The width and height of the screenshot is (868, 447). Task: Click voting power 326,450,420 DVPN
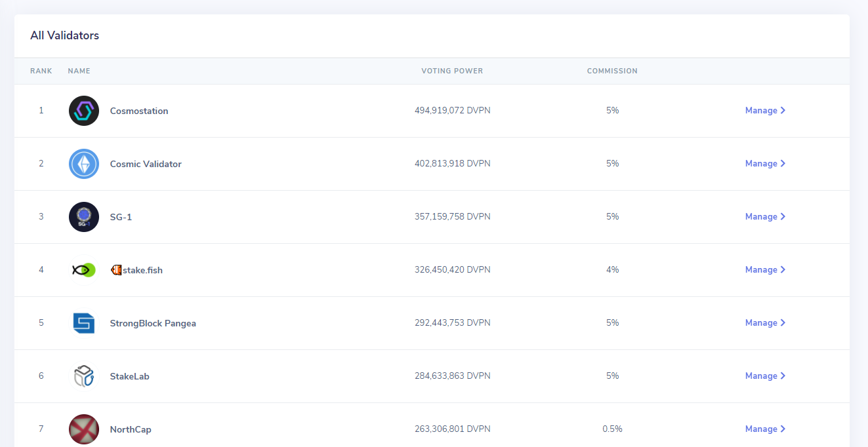tap(453, 270)
